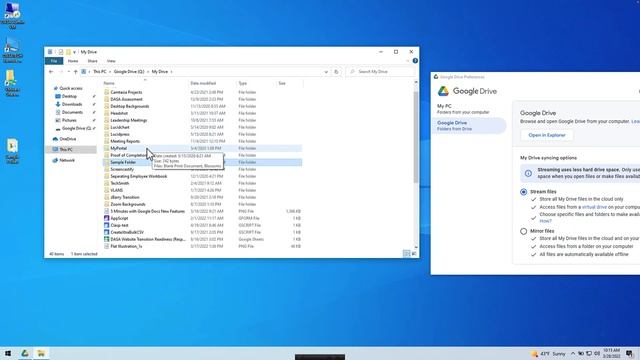
Task: Click the Google Drive logo in Preferences
Action: tap(443, 91)
